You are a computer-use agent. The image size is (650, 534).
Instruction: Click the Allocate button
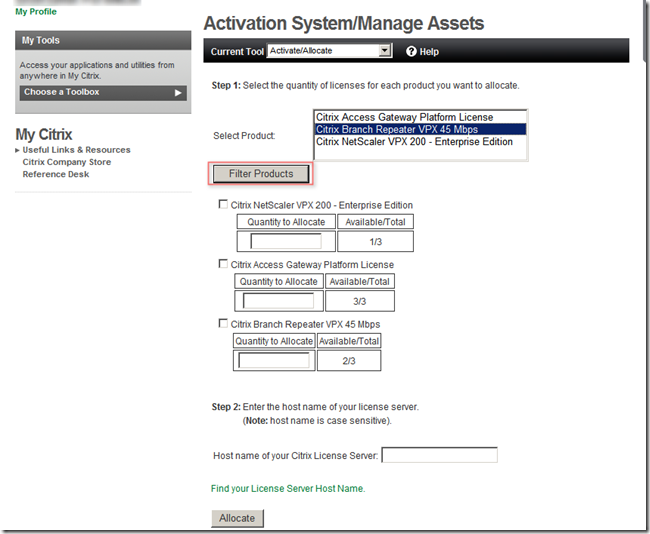tap(237, 518)
